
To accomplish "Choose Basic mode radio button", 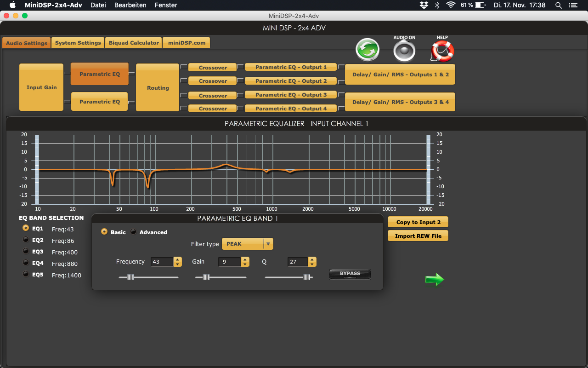I will tap(104, 232).
